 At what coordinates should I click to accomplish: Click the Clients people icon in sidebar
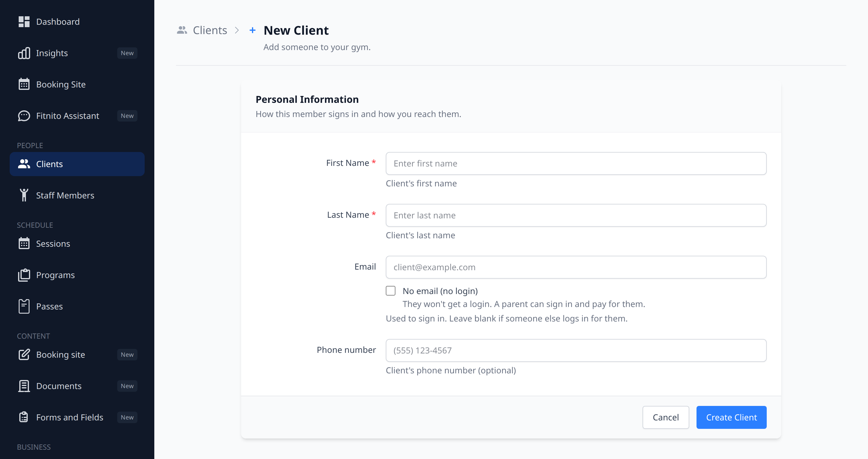click(x=24, y=164)
